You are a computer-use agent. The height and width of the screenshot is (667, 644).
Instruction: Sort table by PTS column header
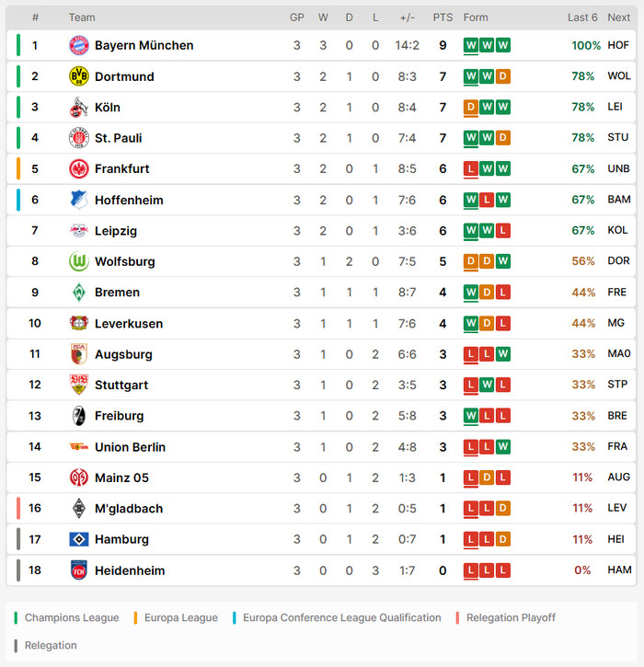point(443,17)
